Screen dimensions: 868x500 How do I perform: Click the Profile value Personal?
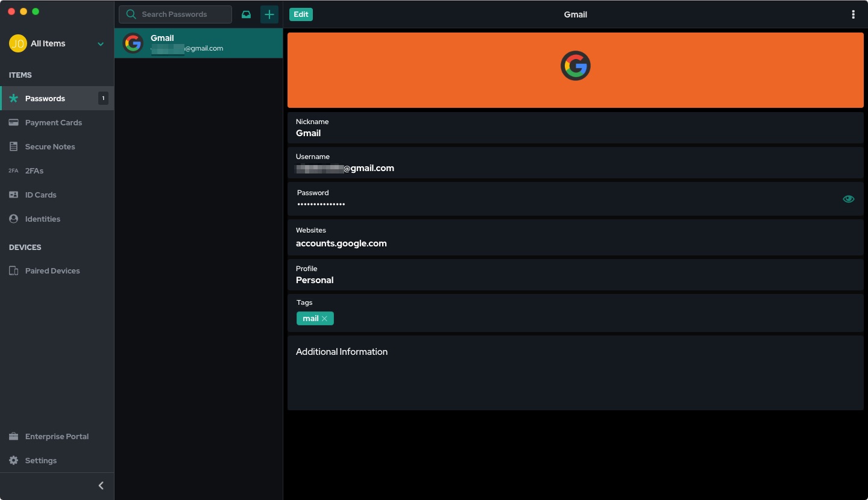click(315, 280)
